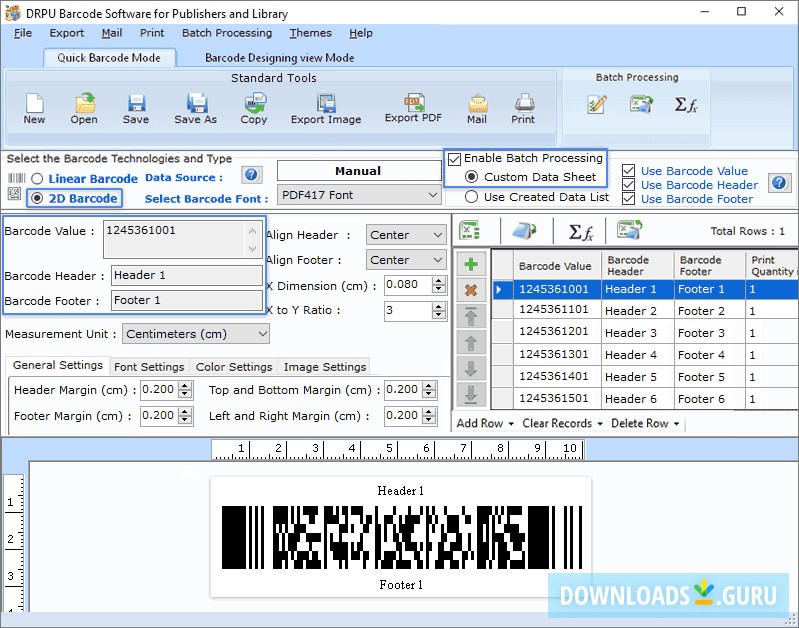Screen dimensions: 799x628
Task: Click the Mail toolbar icon
Action: pos(477,103)
